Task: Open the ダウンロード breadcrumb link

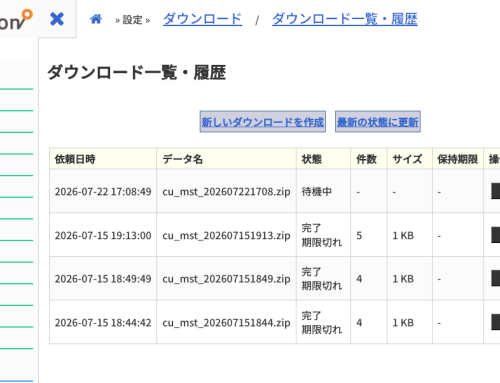Action: pyautogui.click(x=202, y=19)
